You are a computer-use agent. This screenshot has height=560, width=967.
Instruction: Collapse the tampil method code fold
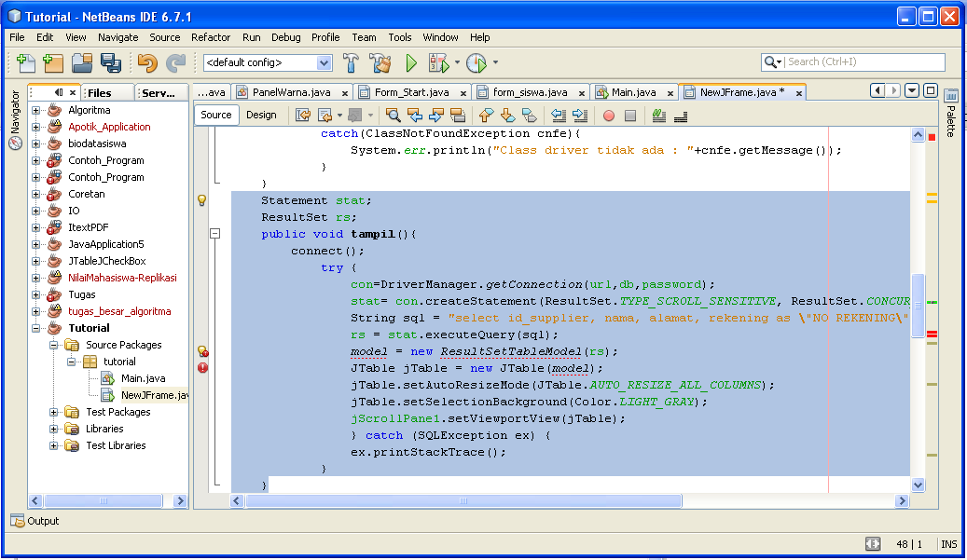(x=214, y=234)
